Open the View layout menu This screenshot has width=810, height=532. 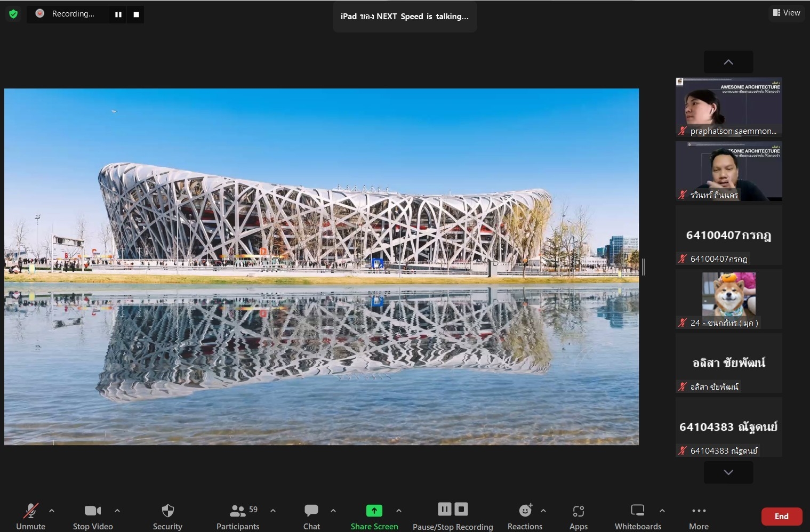tap(787, 12)
